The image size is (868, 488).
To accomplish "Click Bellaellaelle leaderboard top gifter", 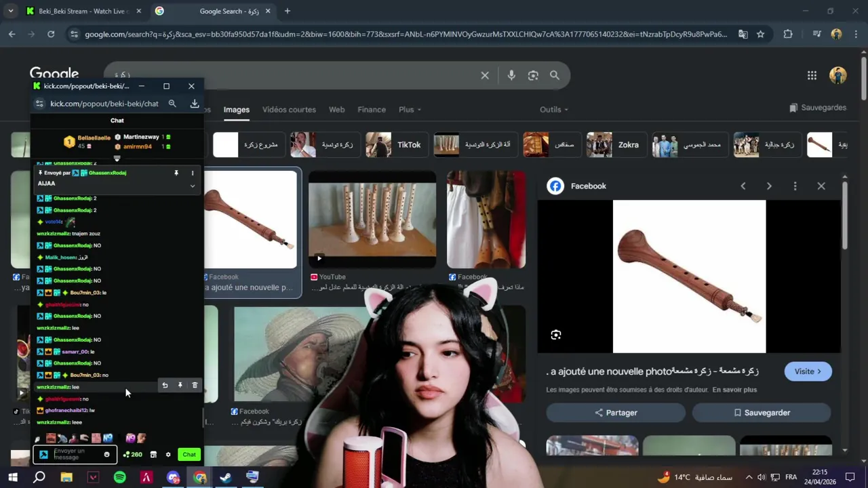I will tap(94, 138).
